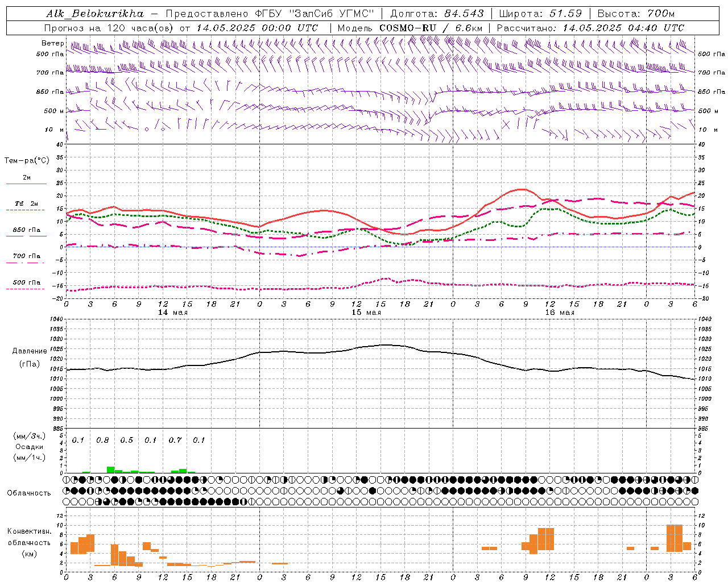Click the '0.5' three-hour precipitation value
728x582 pixels.
[127, 440]
